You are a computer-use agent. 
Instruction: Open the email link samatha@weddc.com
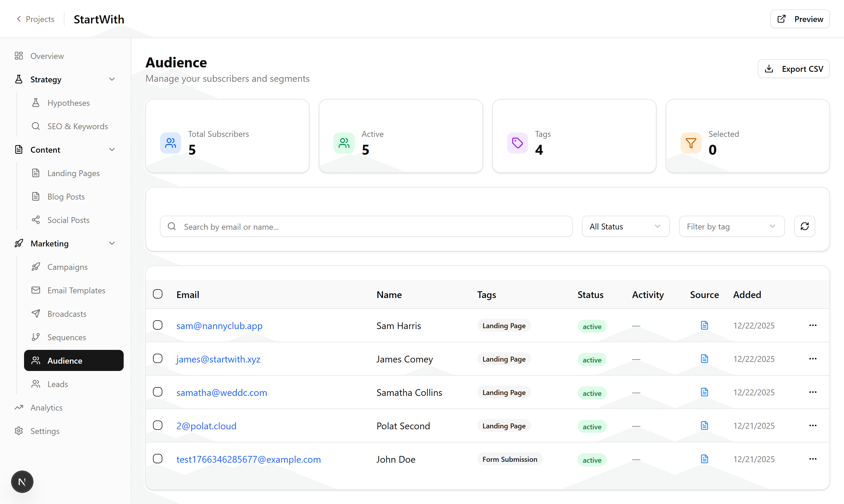coord(222,392)
